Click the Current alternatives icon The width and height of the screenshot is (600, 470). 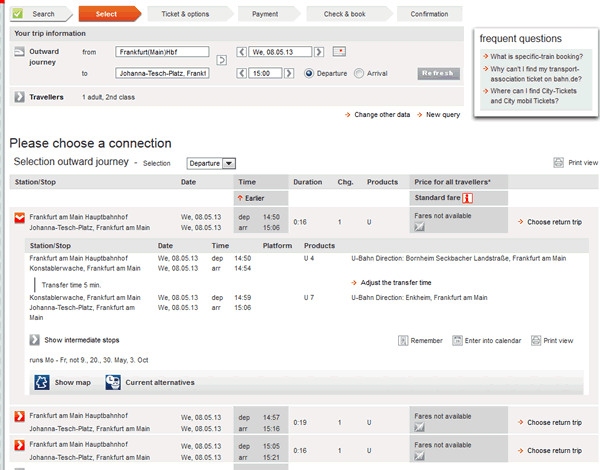[113, 382]
